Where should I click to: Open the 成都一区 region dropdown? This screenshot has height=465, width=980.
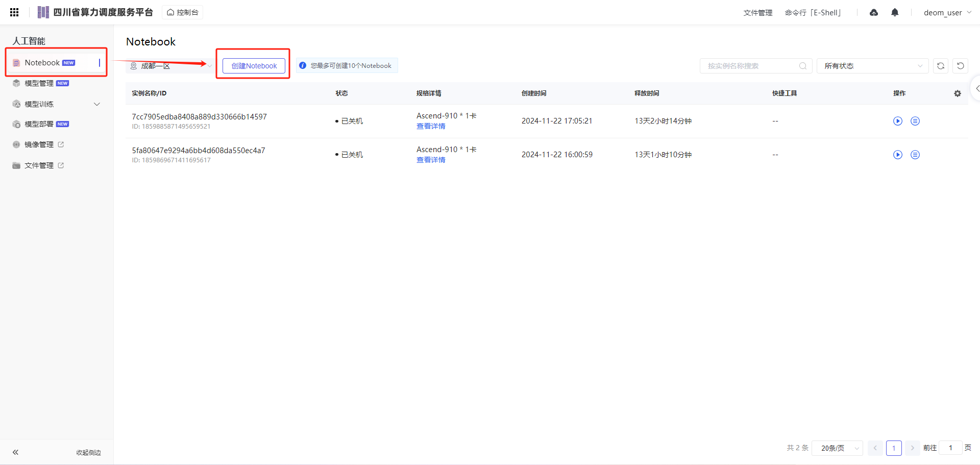click(170, 66)
